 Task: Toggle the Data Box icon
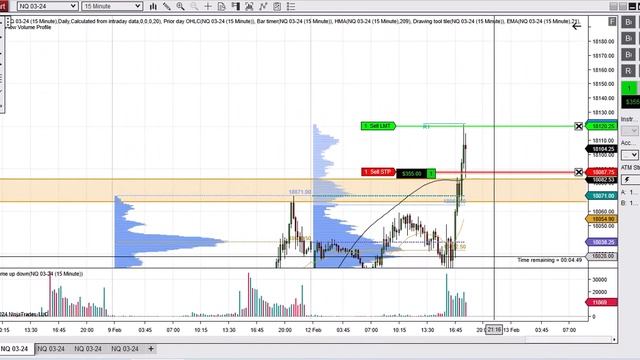pos(222,6)
